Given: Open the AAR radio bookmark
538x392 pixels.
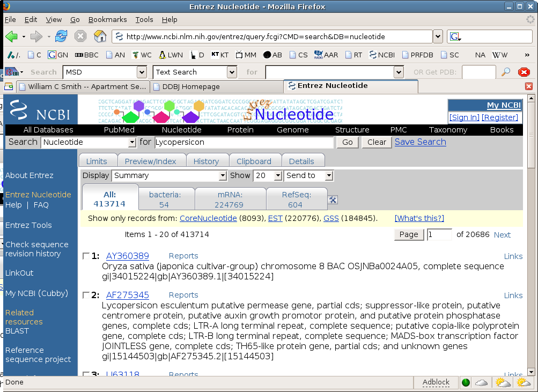Looking at the screenshot, I should 326,55.
